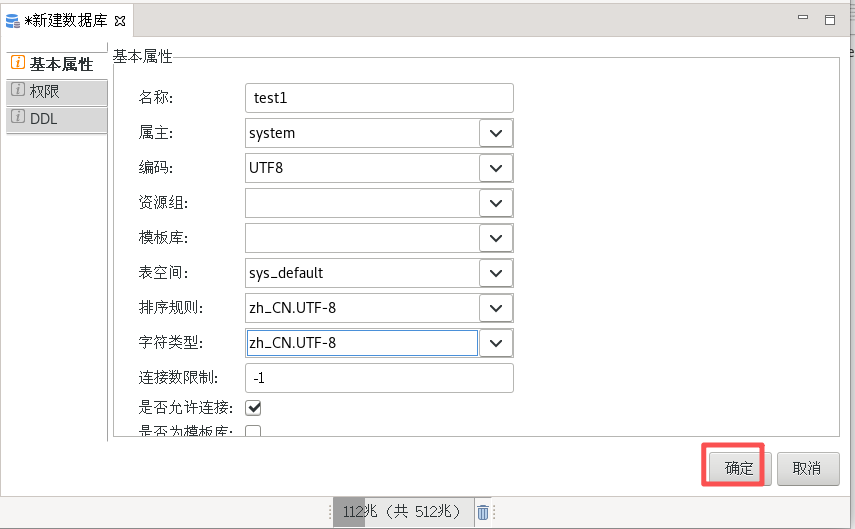Click the 名称 text field
Viewport: 855px width, 529px height.
pos(378,98)
